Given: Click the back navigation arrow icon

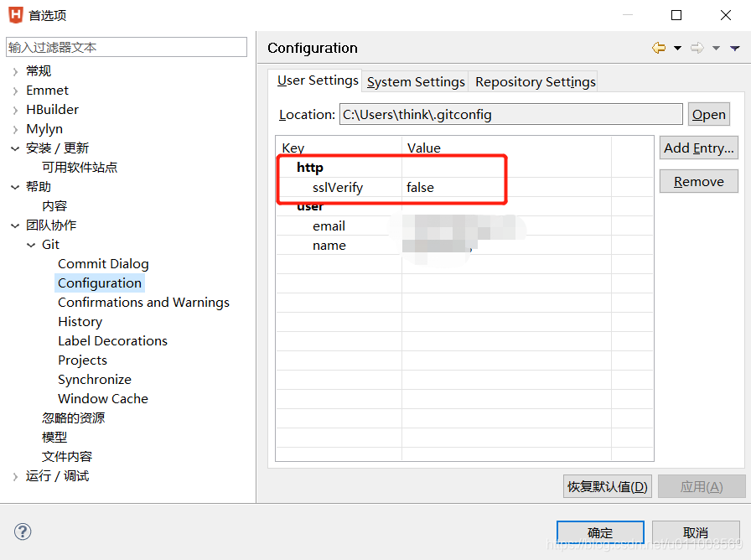Looking at the screenshot, I should click(x=659, y=48).
